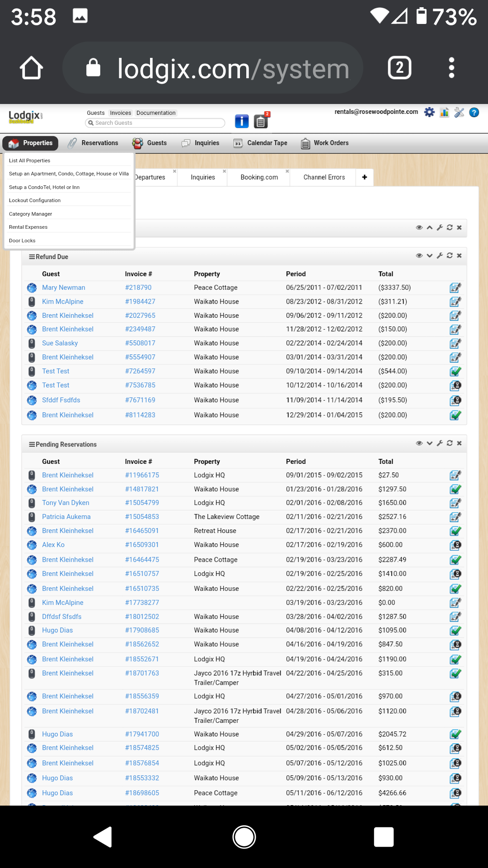The width and height of the screenshot is (488, 868).
Task: Open the Chrome three-dot menu
Action: pos(451,68)
